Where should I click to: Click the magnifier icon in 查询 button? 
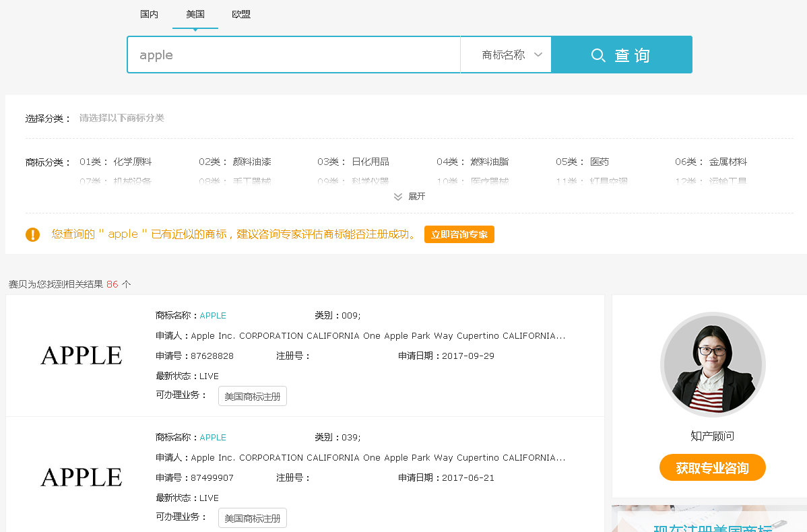click(x=598, y=55)
